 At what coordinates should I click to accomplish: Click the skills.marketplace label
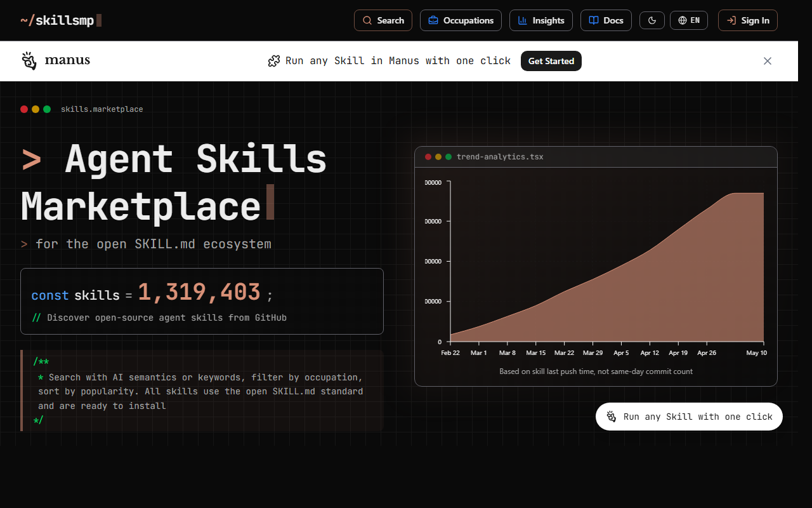tap(102, 109)
